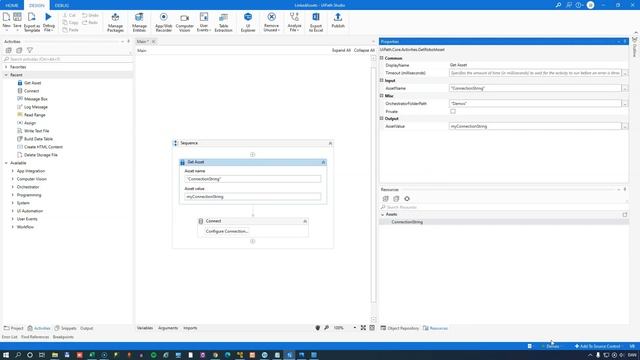The width and height of the screenshot is (640, 360).
Task: Click the Search activities box
Action: [x=67, y=59]
